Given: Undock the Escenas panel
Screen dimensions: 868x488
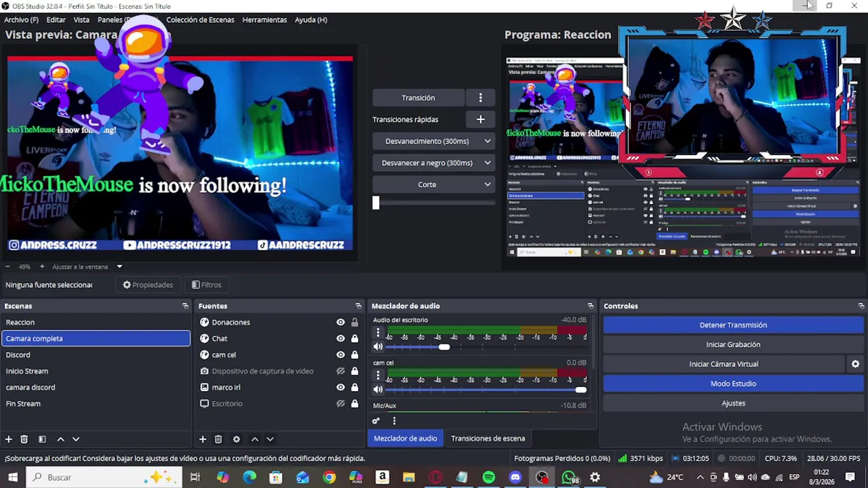Looking at the screenshot, I should click(185, 306).
